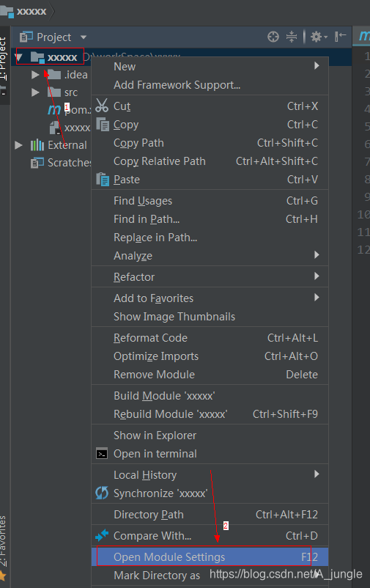The width and height of the screenshot is (370, 588).
Task: Hide the Project panel with the arrow icon
Action: coord(340,37)
